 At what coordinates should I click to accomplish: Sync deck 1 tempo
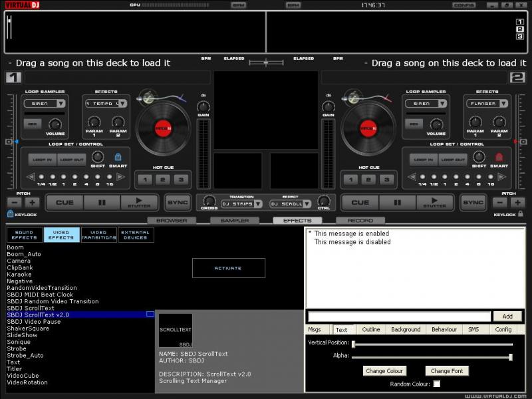click(x=178, y=203)
